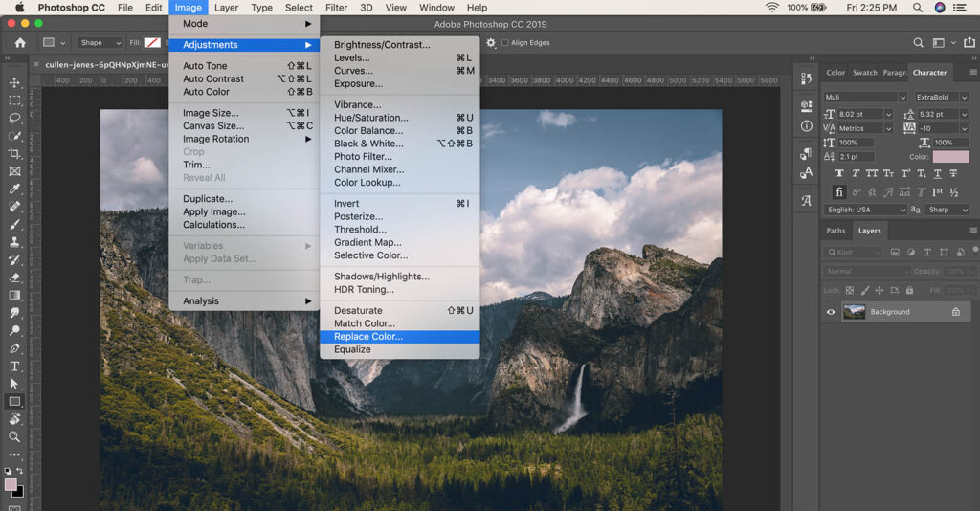Select the Eraser tool
980x511 pixels.
pyautogui.click(x=14, y=278)
